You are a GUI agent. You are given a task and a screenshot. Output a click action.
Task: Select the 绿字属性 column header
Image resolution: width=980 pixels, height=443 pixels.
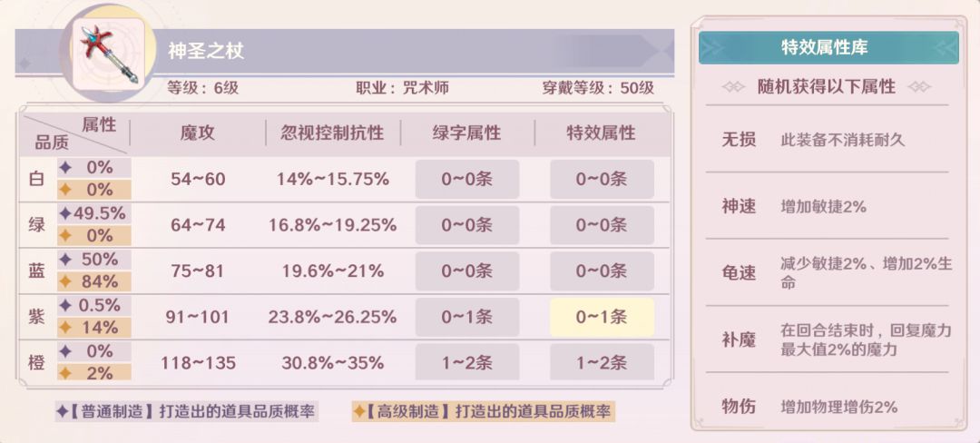click(466, 133)
